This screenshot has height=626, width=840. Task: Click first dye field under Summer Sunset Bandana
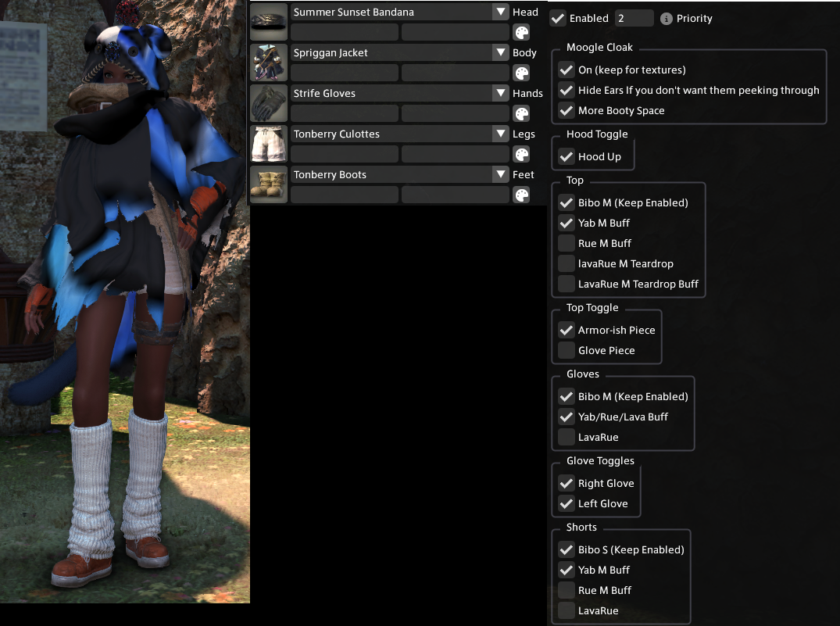click(345, 32)
